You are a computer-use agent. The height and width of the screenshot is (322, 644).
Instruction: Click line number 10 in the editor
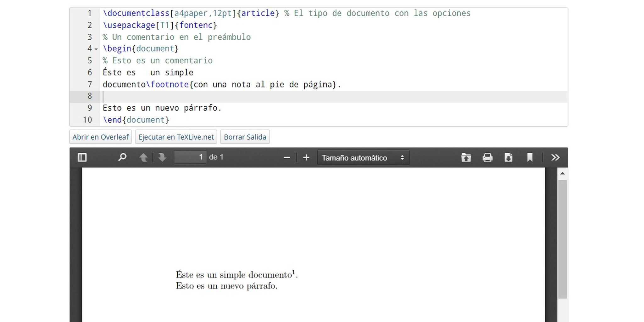click(x=88, y=120)
